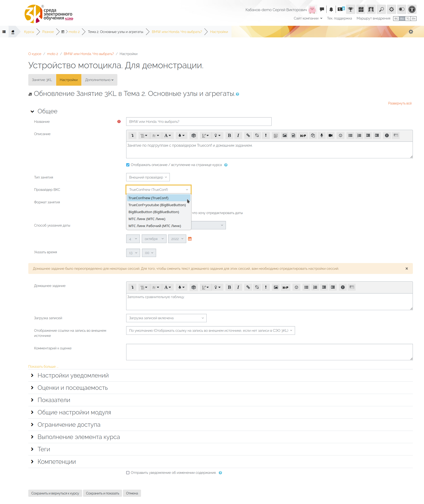The image size is (424, 504).
Task: Insert a link in the Описание editor
Action: tap(248, 135)
